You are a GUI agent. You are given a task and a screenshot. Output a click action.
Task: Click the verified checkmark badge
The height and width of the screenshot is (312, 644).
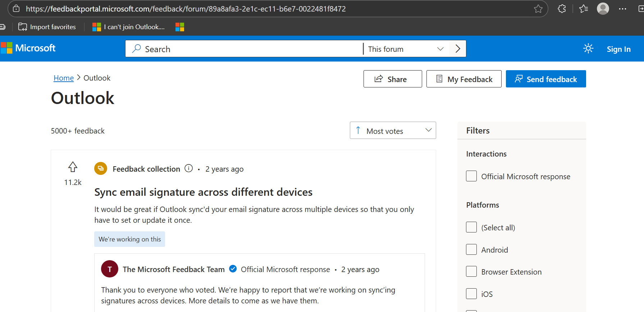click(x=233, y=269)
